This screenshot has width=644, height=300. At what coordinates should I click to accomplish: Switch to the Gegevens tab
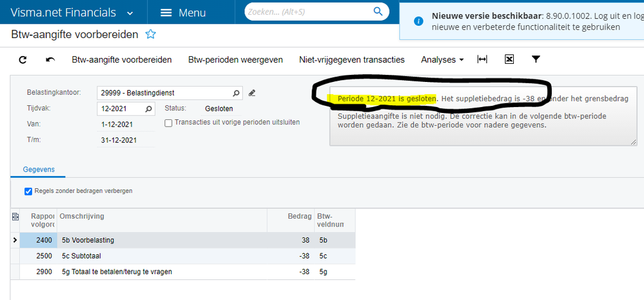[x=39, y=169]
